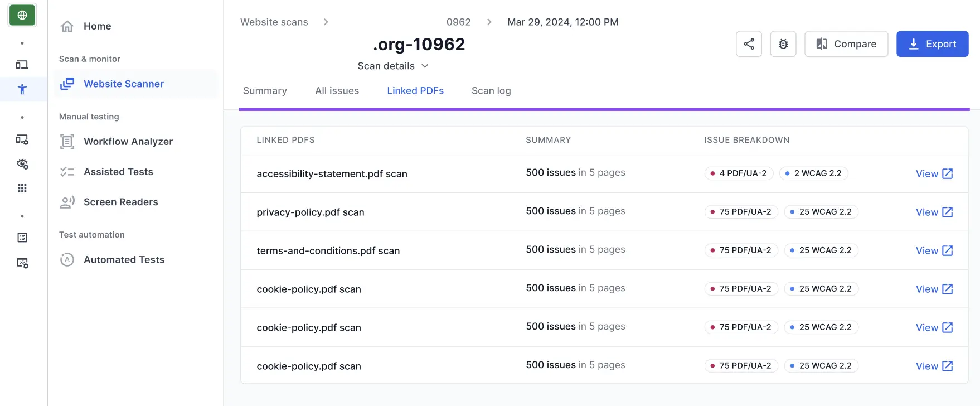This screenshot has width=980, height=406.
Task: Open the checklist icon in left rail
Action: 22,238
